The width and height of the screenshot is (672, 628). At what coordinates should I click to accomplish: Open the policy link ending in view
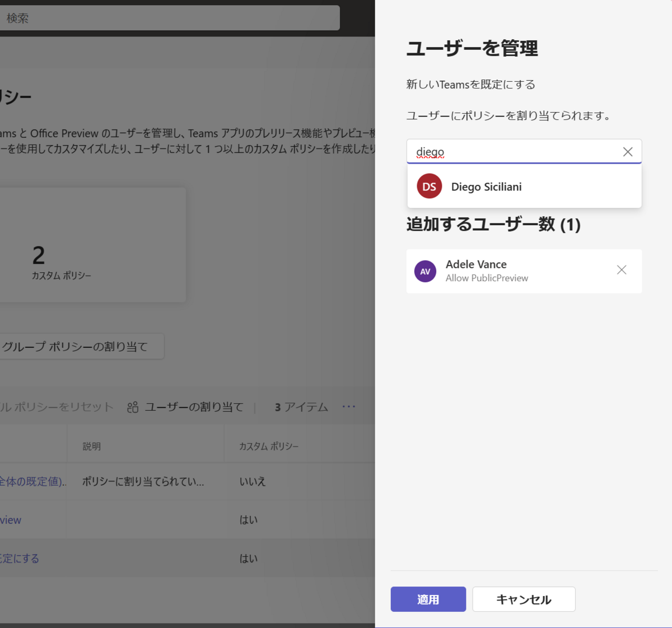11,520
